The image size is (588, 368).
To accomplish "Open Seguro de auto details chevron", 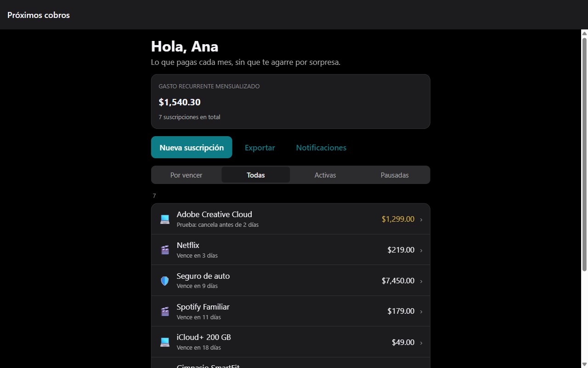I will coord(421,281).
